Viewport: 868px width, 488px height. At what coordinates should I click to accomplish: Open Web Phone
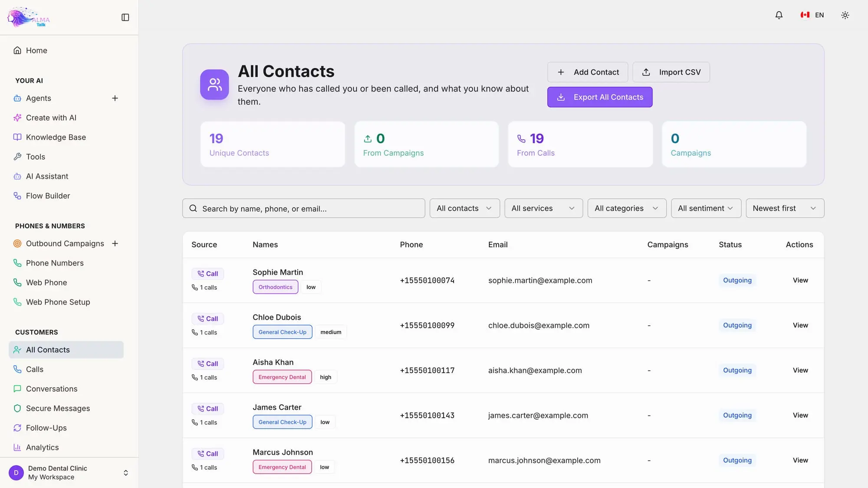pyautogui.click(x=66, y=283)
